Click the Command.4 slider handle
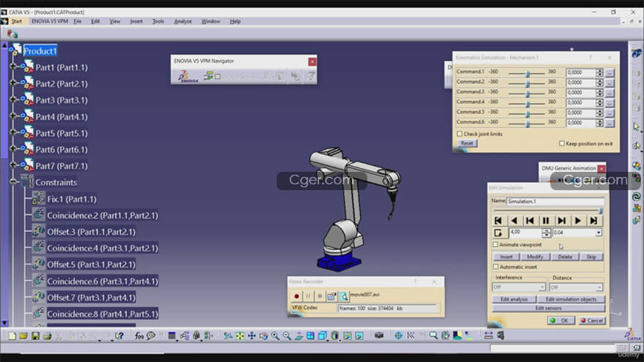Viewport: 644px width, 362px height. click(x=528, y=103)
